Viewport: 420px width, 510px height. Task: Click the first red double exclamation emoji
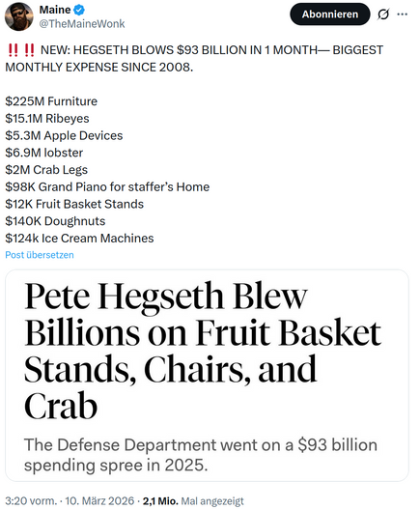coord(13,50)
